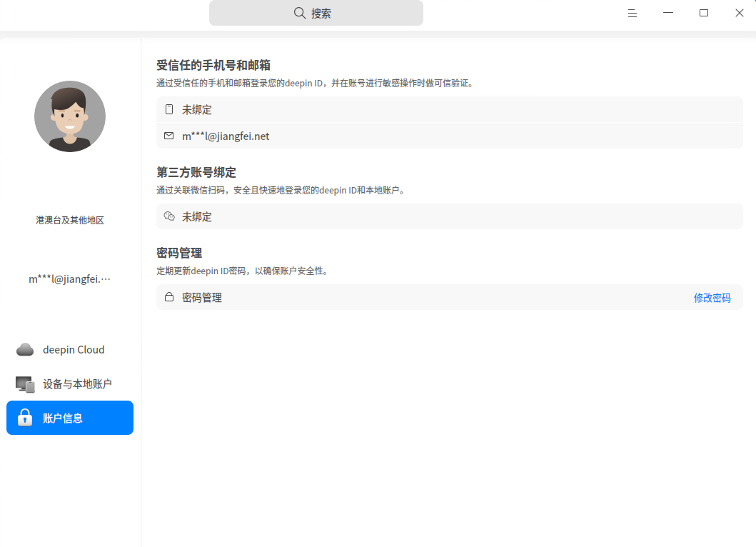Screen dimensions: 756x547
Task: Close the window
Action: [739, 13]
